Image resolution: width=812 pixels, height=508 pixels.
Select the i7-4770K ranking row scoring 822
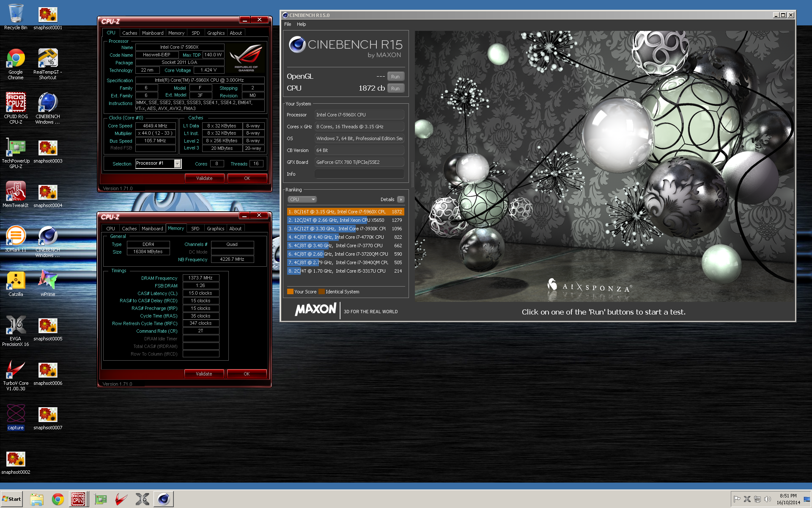[x=346, y=237]
